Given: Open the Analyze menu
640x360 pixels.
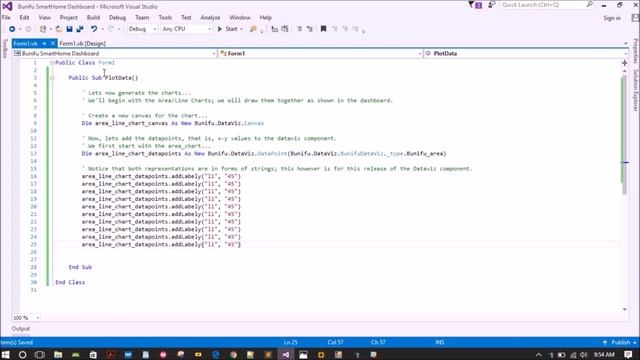Looking at the screenshot, I should pyautogui.click(x=210, y=18).
